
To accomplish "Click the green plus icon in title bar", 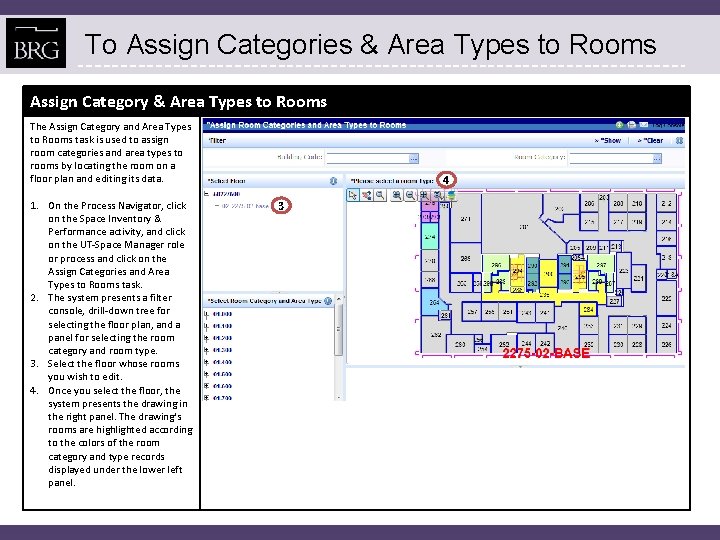I will [x=619, y=125].
